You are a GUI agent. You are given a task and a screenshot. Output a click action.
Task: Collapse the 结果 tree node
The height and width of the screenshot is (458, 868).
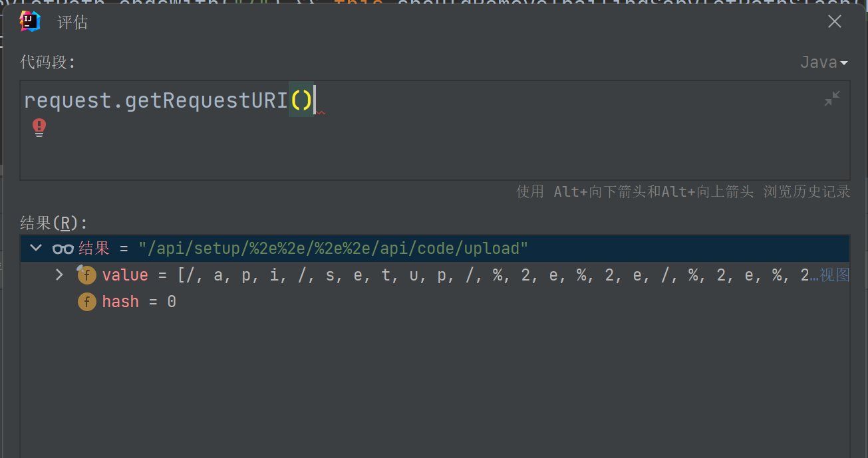[x=36, y=248]
